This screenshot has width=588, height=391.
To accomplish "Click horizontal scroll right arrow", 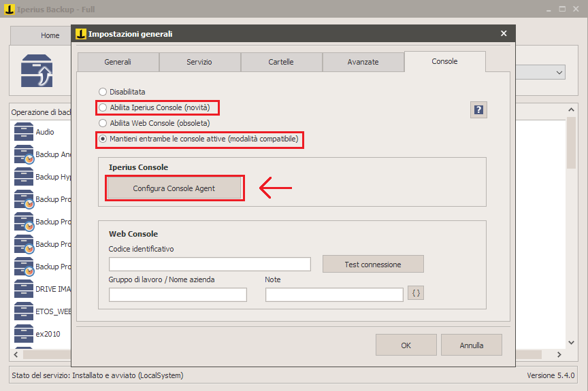I will (x=559, y=354).
